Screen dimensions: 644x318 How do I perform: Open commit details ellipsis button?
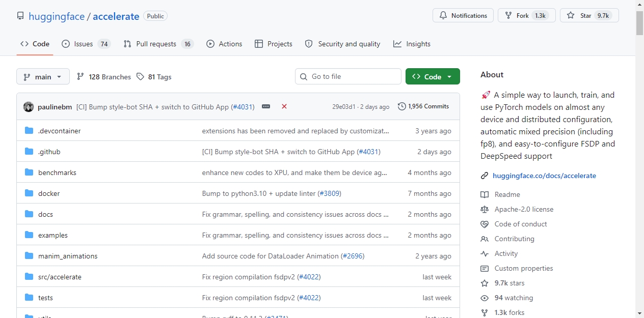click(266, 107)
